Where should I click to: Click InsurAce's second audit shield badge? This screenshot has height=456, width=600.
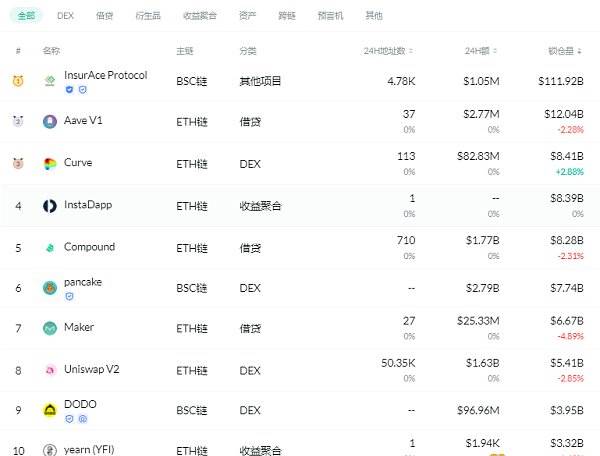tap(83, 90)
